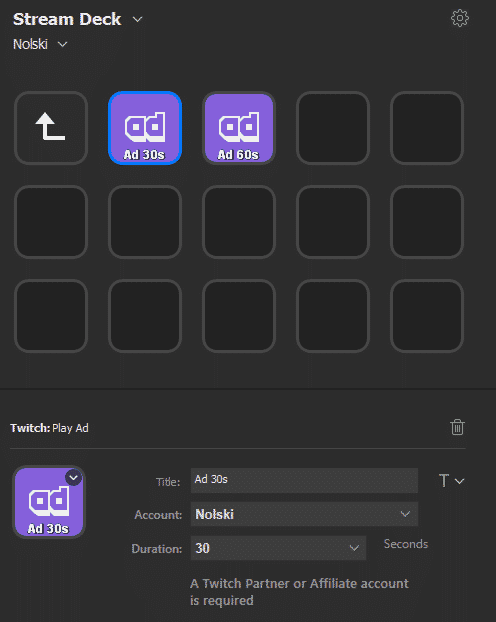Click the Ad 30s preview icon image
Image resolution: width=496 pixels, height=622 pixels.
tap(49, 502)
